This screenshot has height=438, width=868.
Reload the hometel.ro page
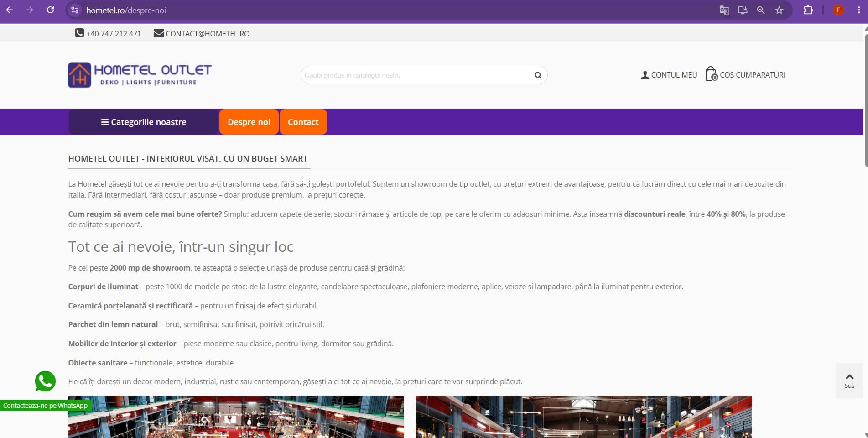point(51,10)
